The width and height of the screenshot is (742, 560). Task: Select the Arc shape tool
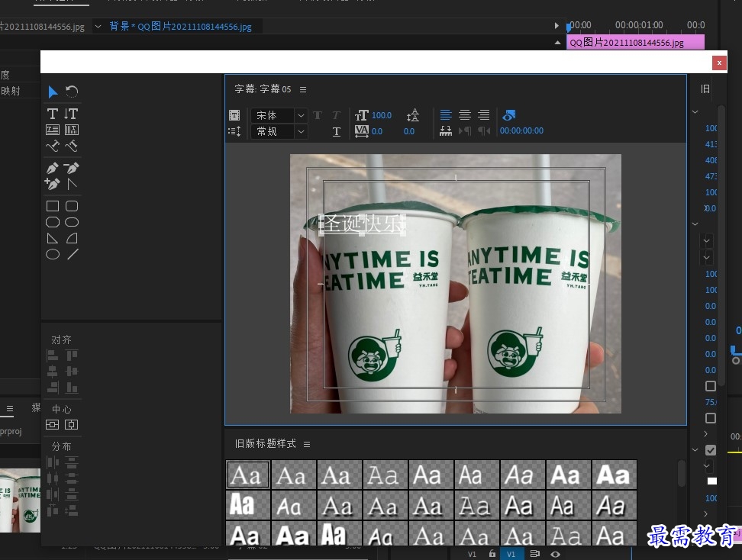[72, 238]
